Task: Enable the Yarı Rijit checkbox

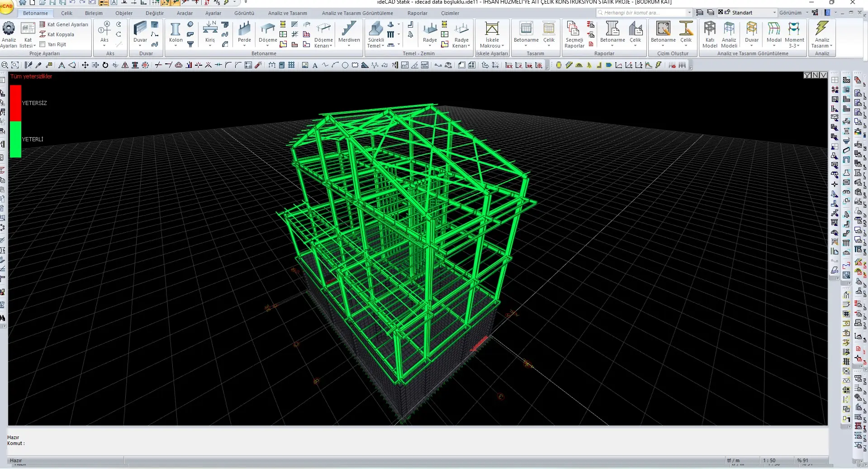Action: 43,44
